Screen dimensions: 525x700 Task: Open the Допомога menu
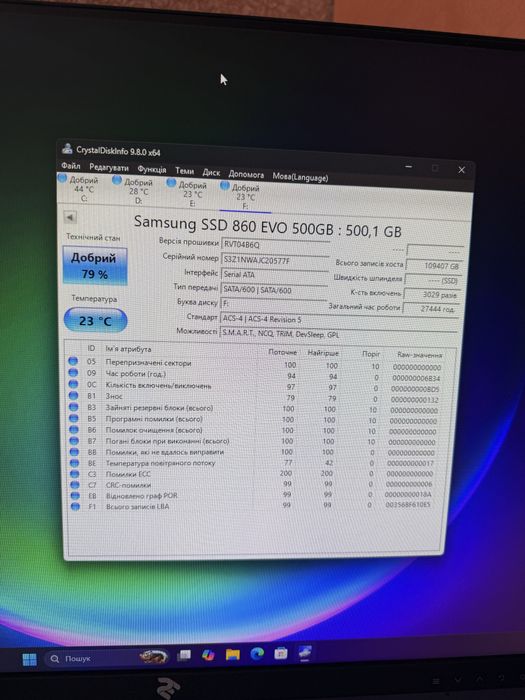pos(246,174)
